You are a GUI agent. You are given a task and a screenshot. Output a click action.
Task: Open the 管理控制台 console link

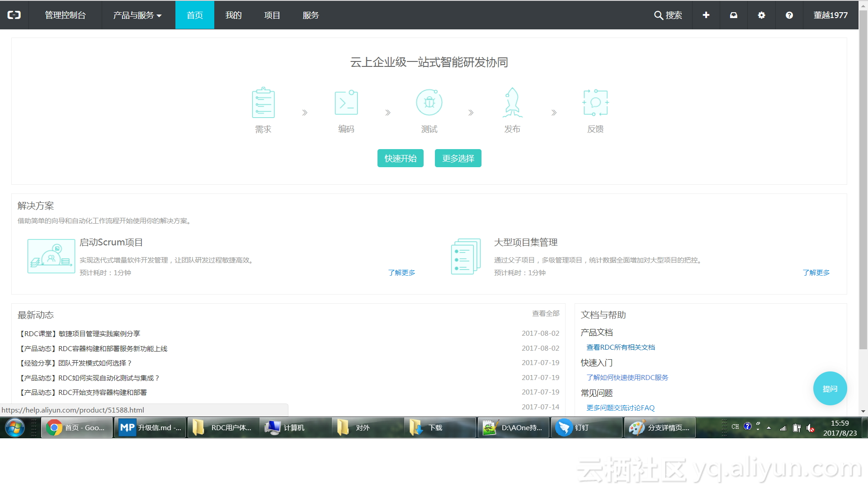pyautogui.click(x=65, y=15)
